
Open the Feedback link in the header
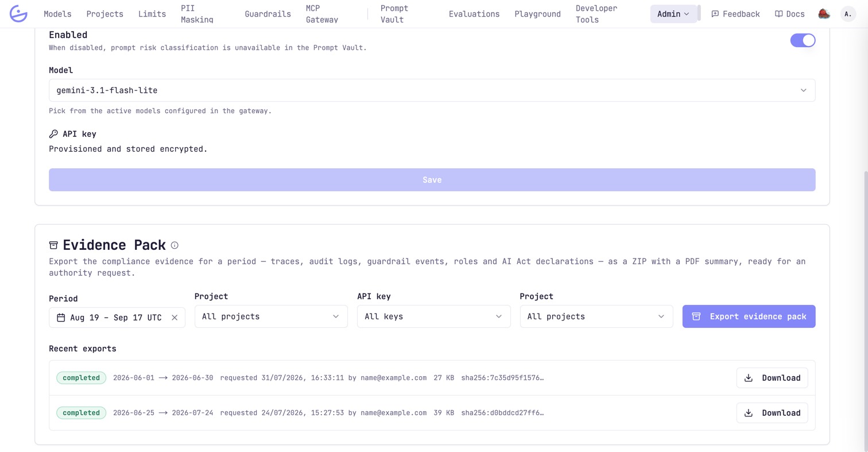(735, 14)
